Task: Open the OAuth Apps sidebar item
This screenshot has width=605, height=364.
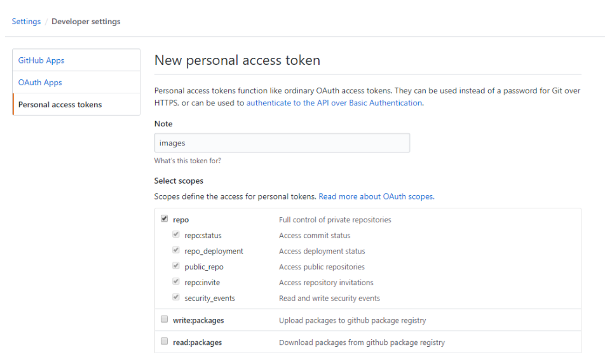Action: (40, 83)
